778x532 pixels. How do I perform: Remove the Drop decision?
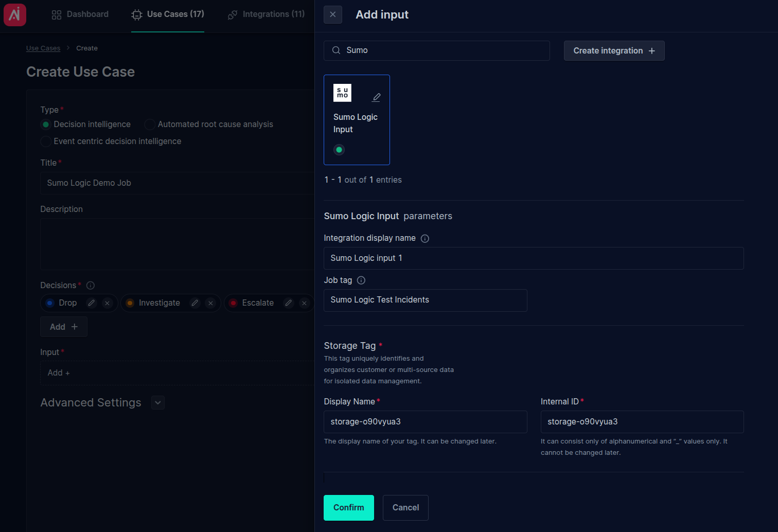tap(107, 303)
